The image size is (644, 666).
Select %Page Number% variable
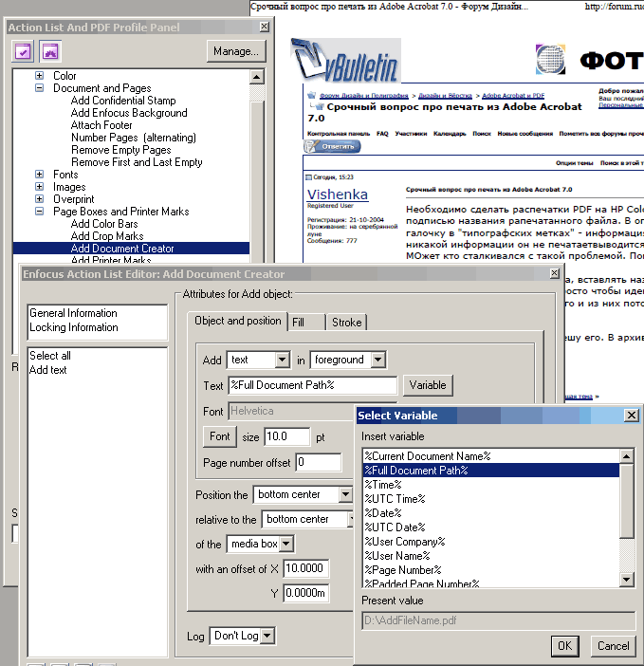(491, 570)
